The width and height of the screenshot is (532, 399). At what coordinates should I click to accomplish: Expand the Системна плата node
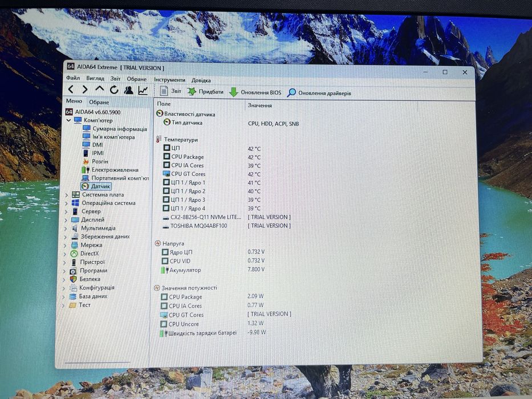pyautogui.click(x=67, y=195)
